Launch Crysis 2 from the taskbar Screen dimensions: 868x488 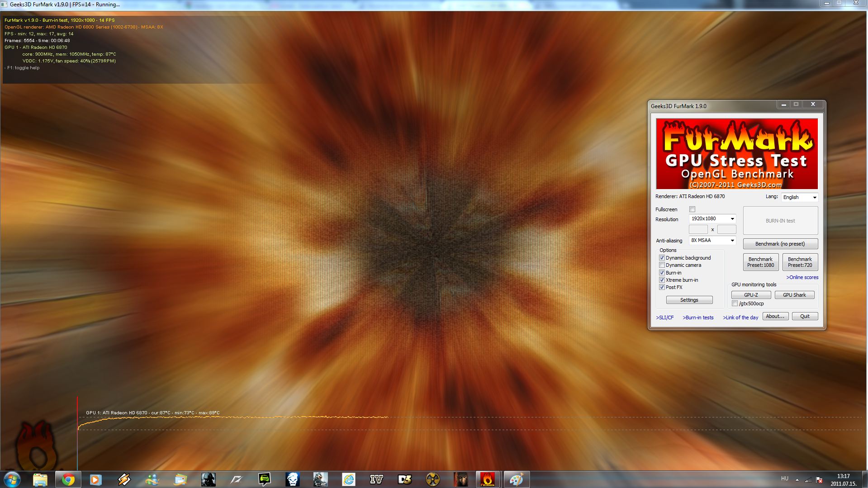tap(321, 479)
